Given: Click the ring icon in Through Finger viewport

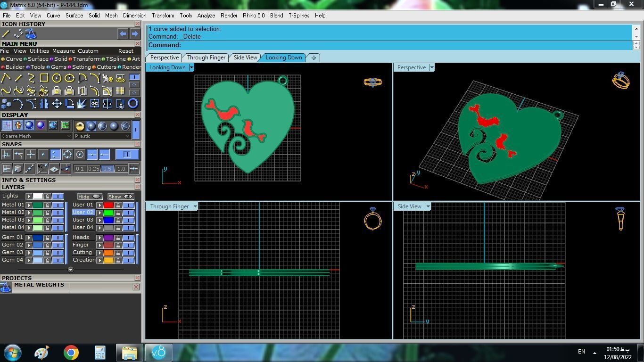Looking at the screenshot, I should pyautogui.click(x=373, y=219).
